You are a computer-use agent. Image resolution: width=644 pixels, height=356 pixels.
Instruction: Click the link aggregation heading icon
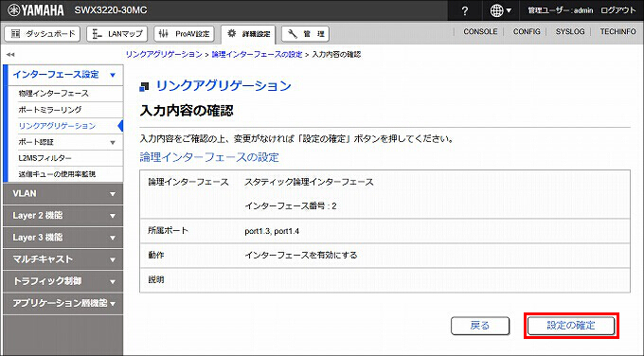[x=144, y=87]
